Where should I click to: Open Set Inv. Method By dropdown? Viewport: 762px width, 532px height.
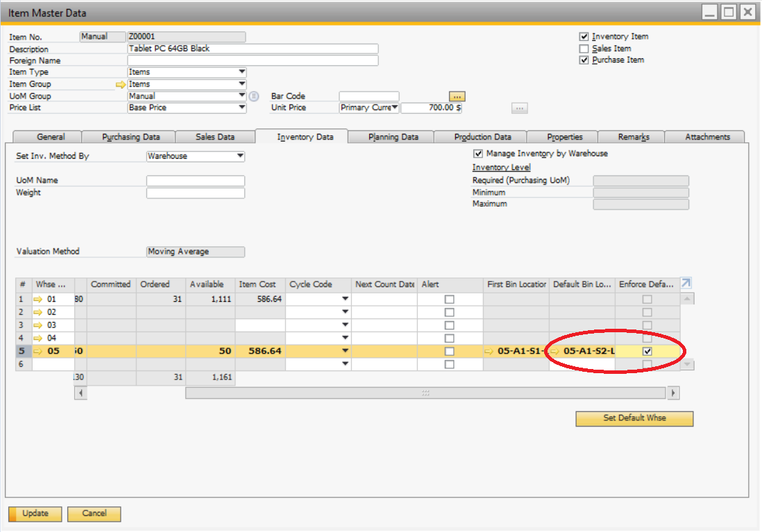pyautogui.click(x=240, y=156)
